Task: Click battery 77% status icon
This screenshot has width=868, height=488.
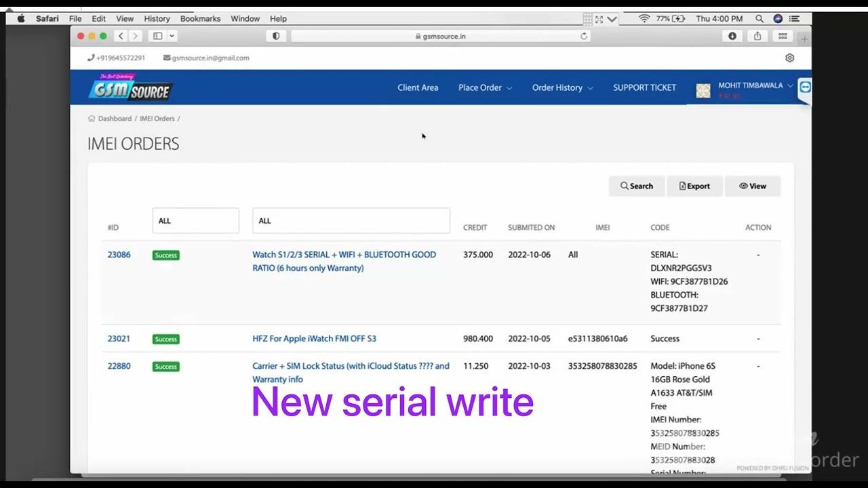Action: 671,19
